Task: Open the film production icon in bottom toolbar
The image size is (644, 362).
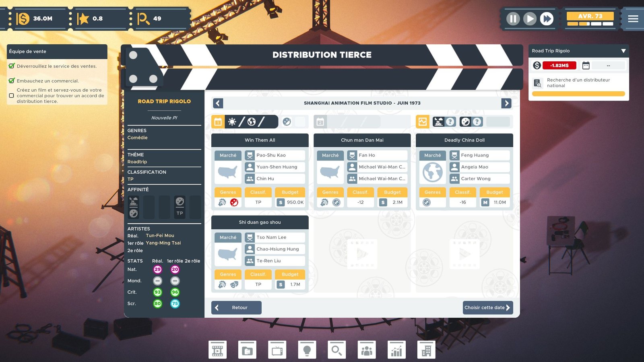Action: 217,350
